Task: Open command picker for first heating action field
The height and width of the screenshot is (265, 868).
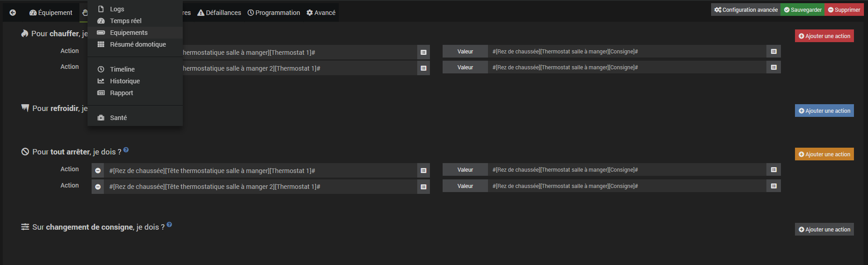Action: (423, 53)
